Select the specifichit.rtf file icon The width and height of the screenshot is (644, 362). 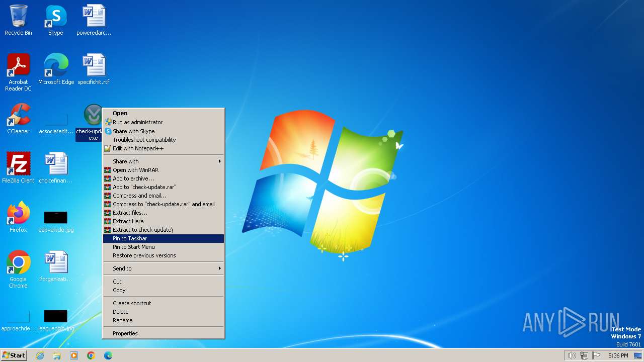tap(94, 69)
